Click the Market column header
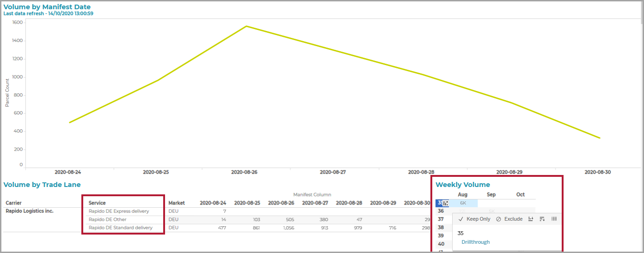The width and height of the screenshot is (644, 253). (x=177, y=203)
